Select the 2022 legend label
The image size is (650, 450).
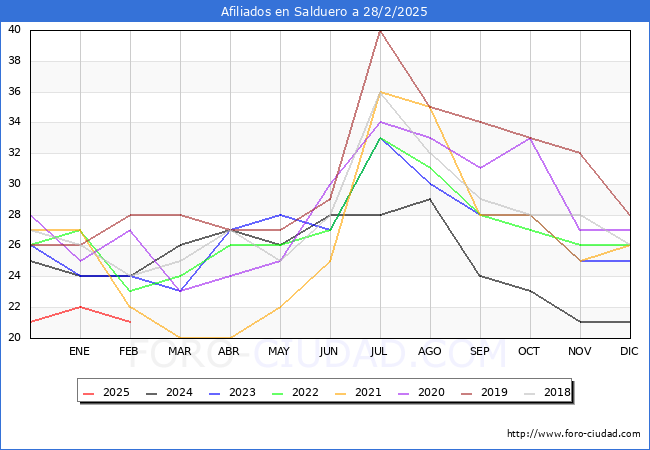point(305,392)
